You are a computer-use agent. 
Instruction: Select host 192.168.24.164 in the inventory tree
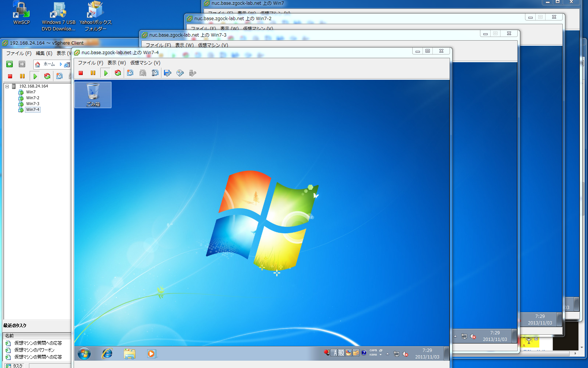click(x=33, y=86)
